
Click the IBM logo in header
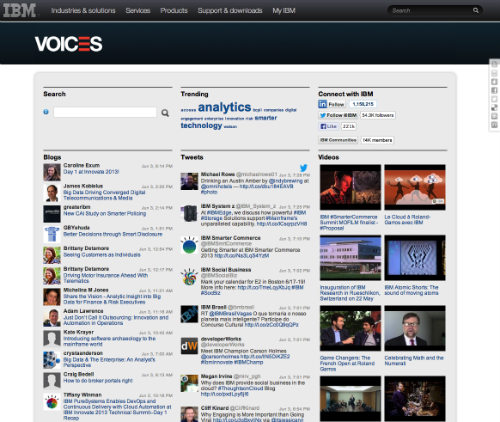[19, 10]
